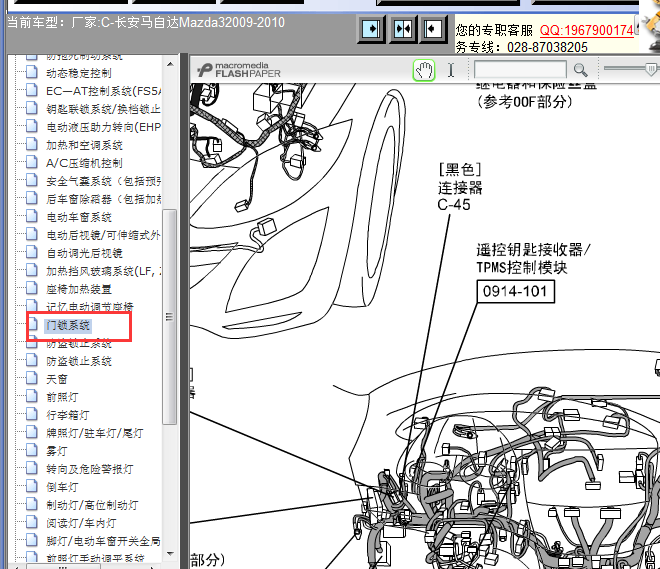Click the expand-right panel arrow button
This screenshot has width=660, height=569.
point(371,29)
